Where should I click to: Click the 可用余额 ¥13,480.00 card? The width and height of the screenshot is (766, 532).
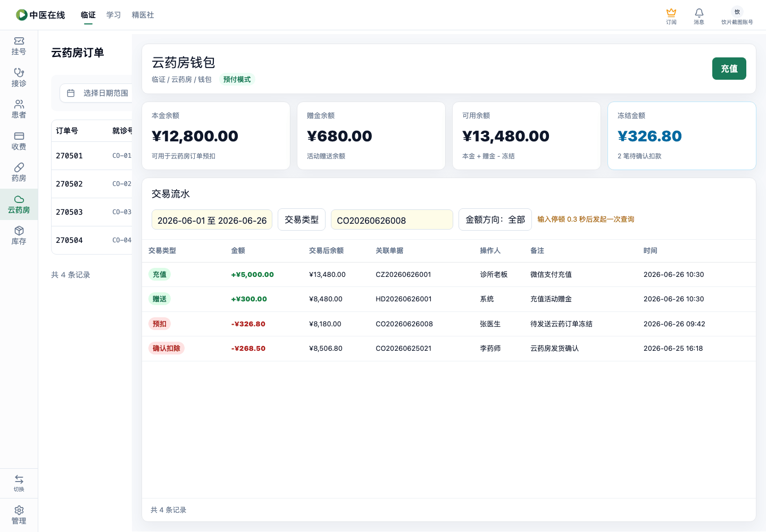[527, 136]
